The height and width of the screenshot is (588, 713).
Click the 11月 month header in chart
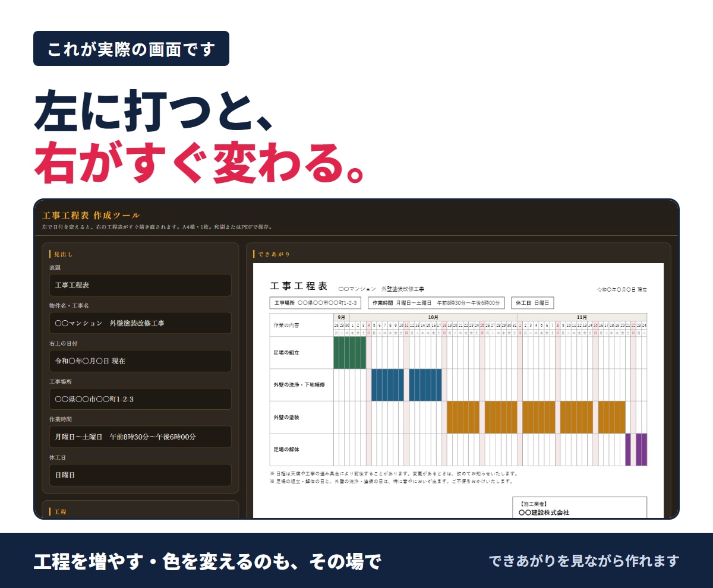tap(582, 317)
